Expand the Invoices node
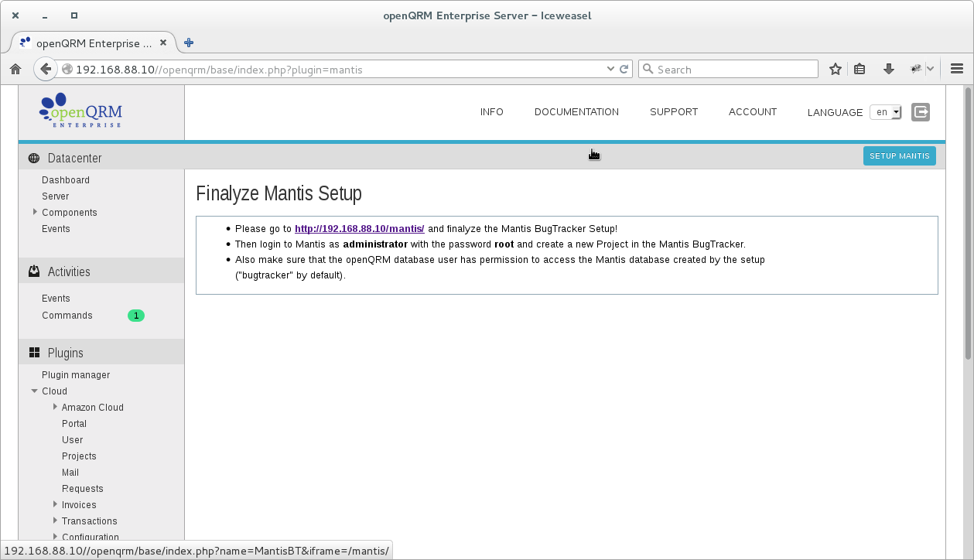Viewport: 974px width, 560px height. click(55, 504)
